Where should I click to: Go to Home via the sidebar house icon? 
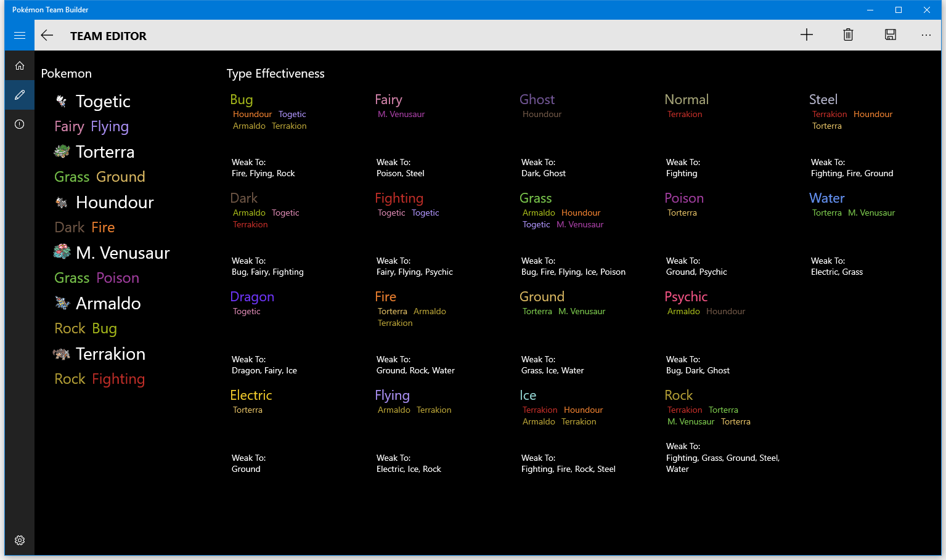19,65
